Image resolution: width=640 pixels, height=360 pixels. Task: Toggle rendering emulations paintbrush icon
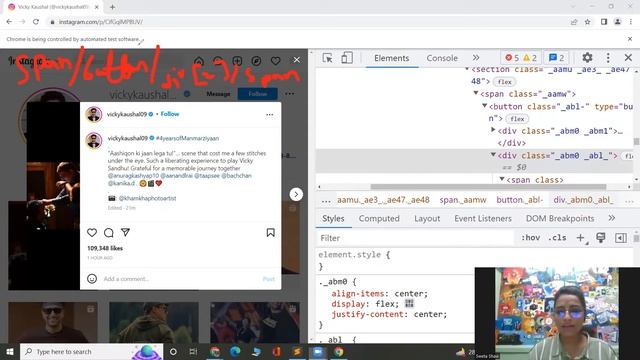point(600,238)
